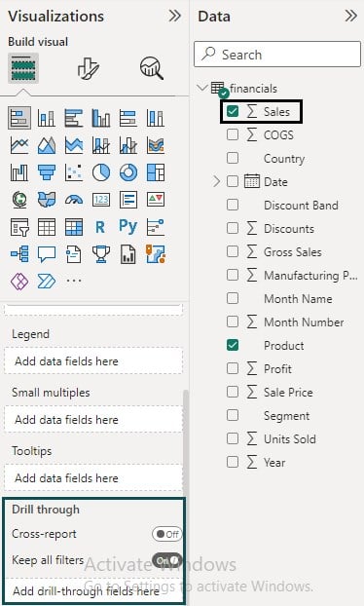Select the Line chart visual
364x606 pixels.
(19, 145)
